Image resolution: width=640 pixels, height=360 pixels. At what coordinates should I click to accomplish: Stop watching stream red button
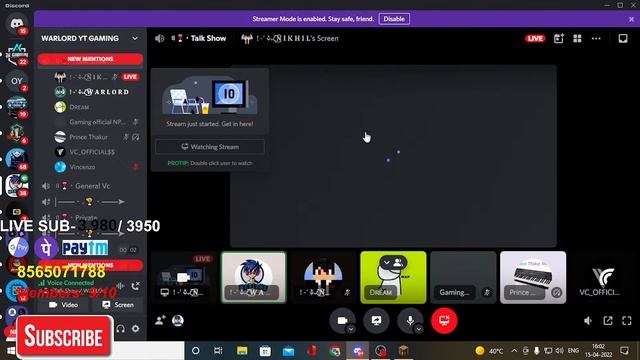(x=444, y=320)
